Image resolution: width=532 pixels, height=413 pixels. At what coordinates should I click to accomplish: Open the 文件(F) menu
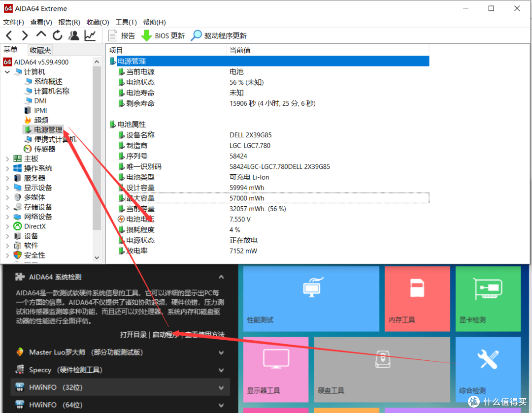point(14,22)
